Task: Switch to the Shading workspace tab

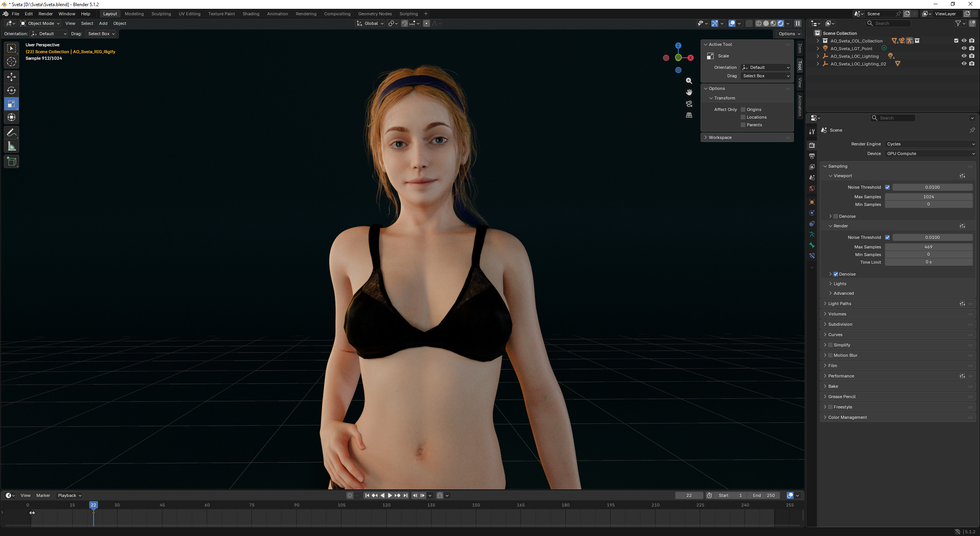Action: [251, 14]
